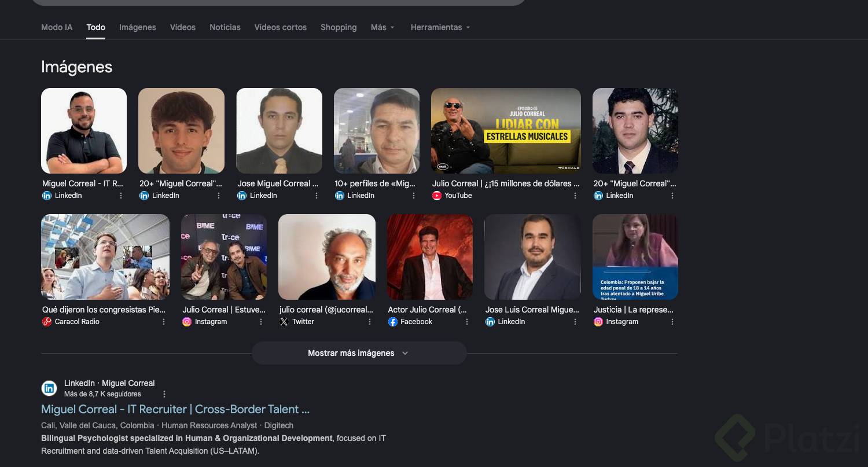
Task: Open the 'Miguel Correal - IT Recruiter | Cross-Border Talent' link
Action: (x=175, y=409)
